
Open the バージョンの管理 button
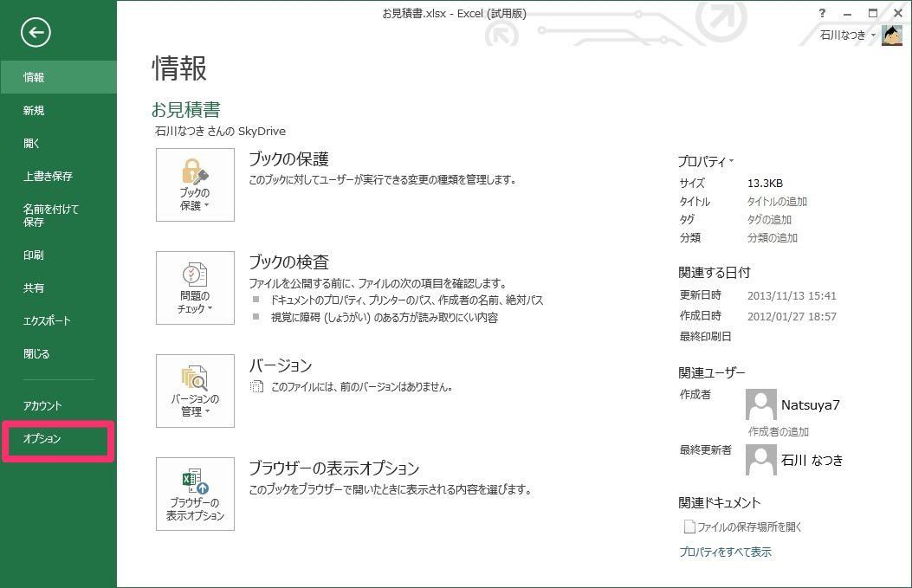point(195,391)
